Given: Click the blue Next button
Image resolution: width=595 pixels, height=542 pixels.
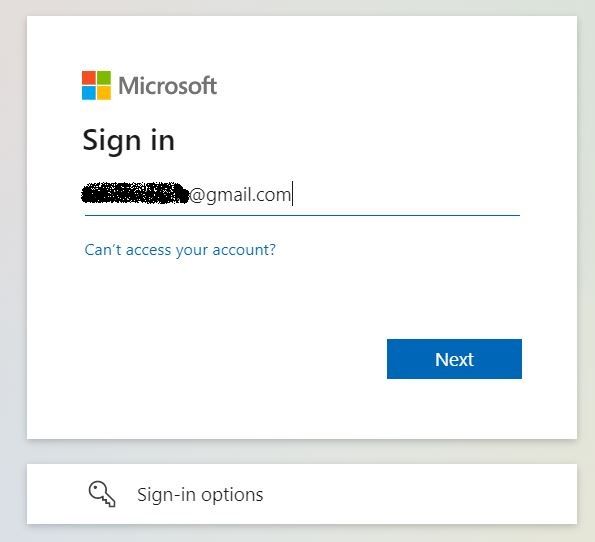Looking at the screenshot, I should (454, 359).
